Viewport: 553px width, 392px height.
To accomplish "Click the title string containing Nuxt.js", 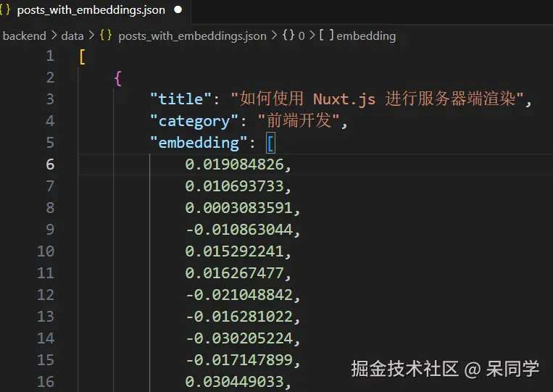I will tap(377, 99).
